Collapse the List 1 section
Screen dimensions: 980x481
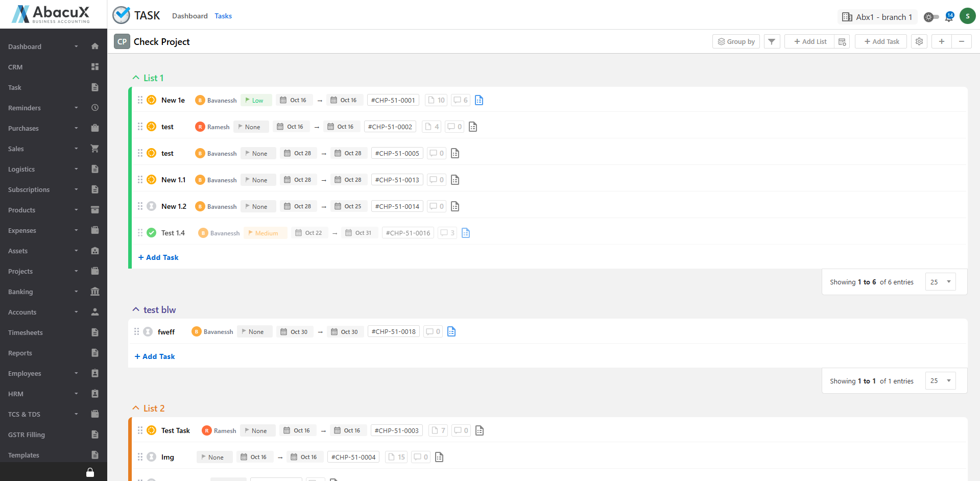click(x=136, y=78)
